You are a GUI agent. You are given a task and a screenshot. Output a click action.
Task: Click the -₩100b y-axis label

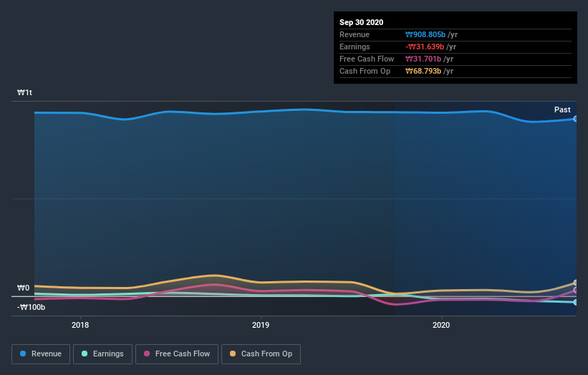[31, 307]
